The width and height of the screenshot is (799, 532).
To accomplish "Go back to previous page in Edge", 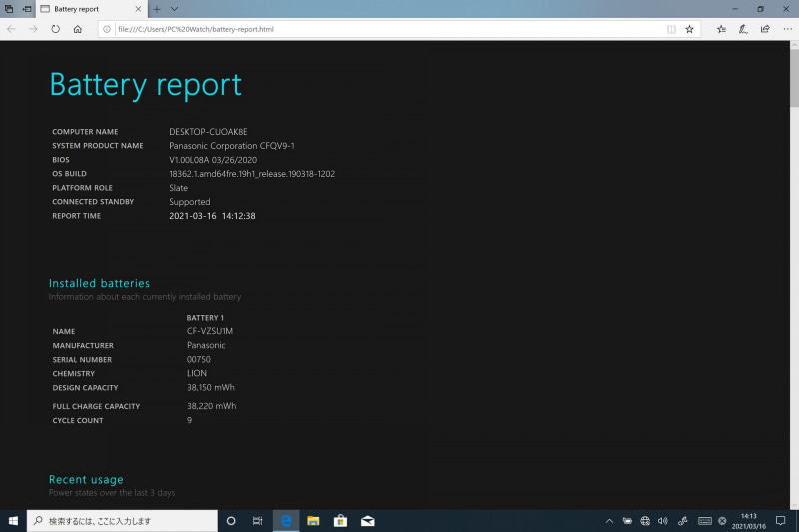I will [11, 29].
